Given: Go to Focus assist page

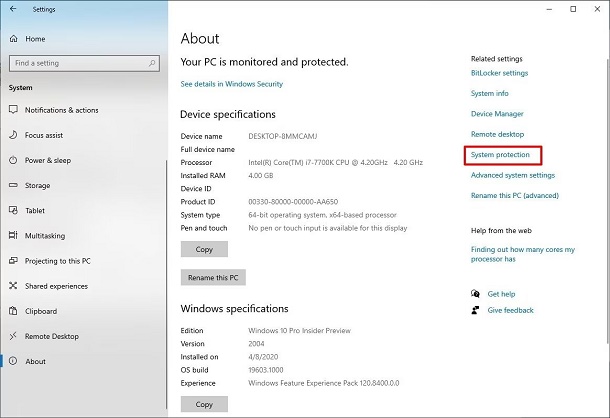Looking at the screenshot, I should (44, 135).
